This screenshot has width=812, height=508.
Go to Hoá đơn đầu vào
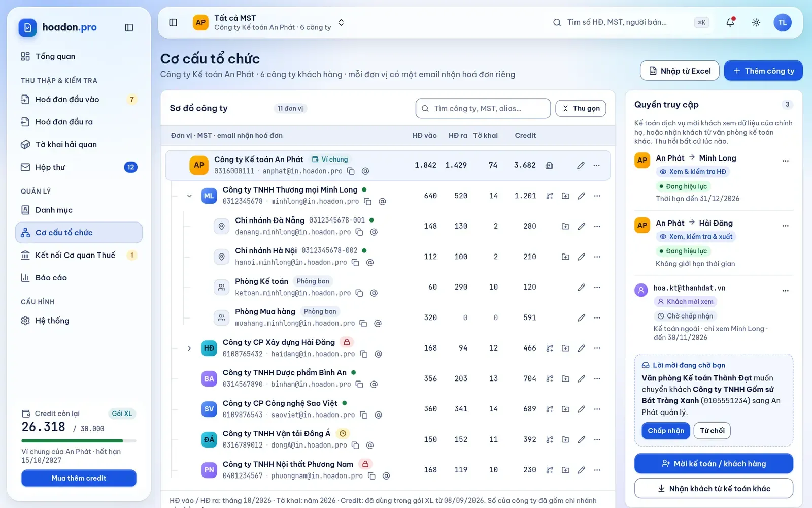click(79, 99)
